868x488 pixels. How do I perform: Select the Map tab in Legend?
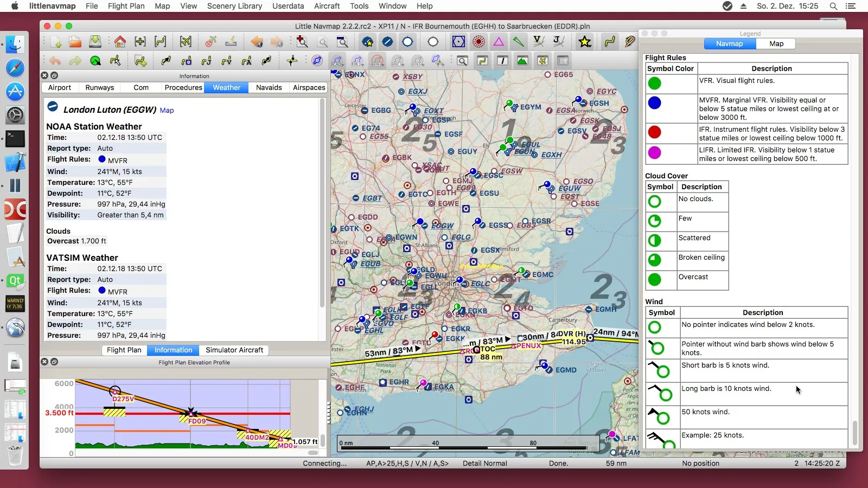(776, 43)
